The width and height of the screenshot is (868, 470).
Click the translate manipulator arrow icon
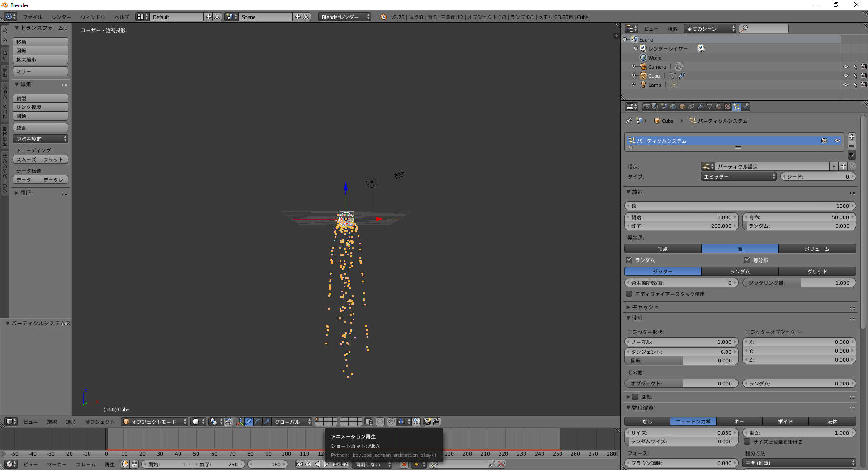[249, 422]
